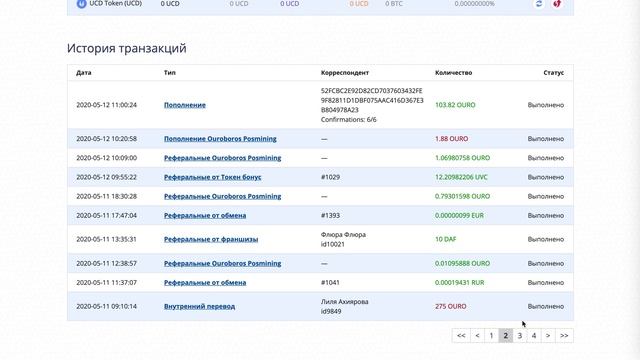Click the refresh icon in UCD Token row
The width and height of the screenshot is (640, 360).
[x=539, y=4]
